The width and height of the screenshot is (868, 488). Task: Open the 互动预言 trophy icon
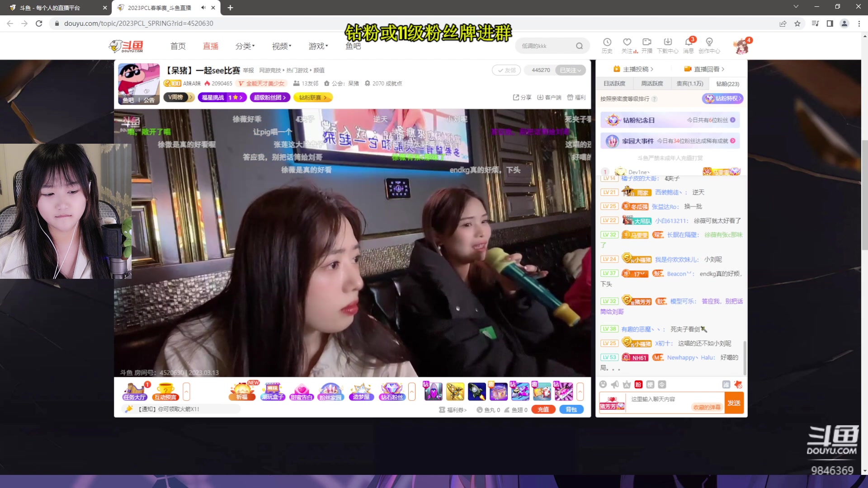click(x=165, y=391)
